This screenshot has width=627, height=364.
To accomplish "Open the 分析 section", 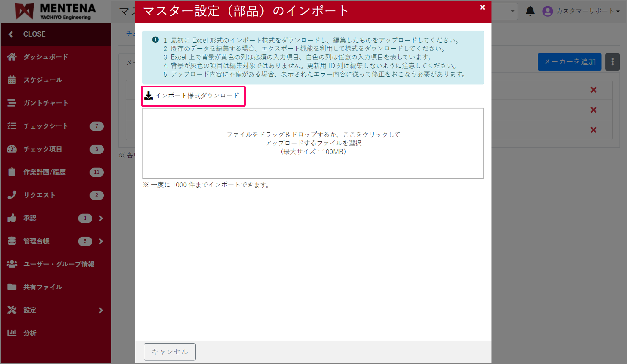I will 30,333.
